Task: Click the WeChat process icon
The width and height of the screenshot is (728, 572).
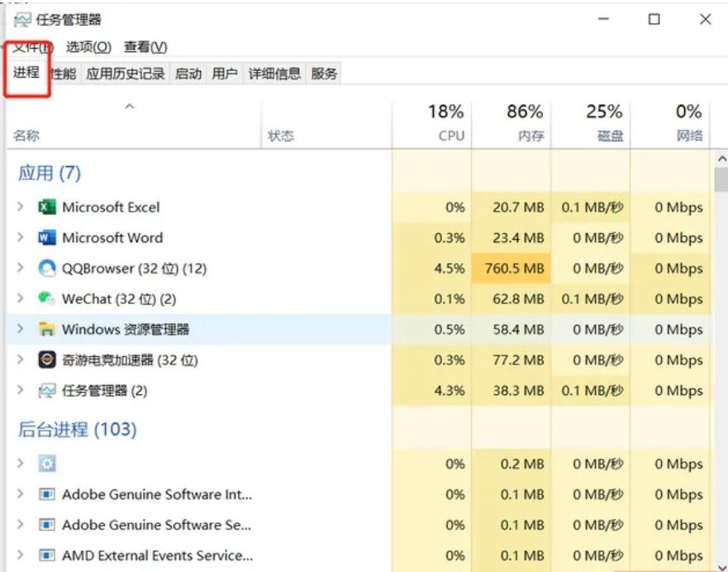Action: (x=47, y=298)
